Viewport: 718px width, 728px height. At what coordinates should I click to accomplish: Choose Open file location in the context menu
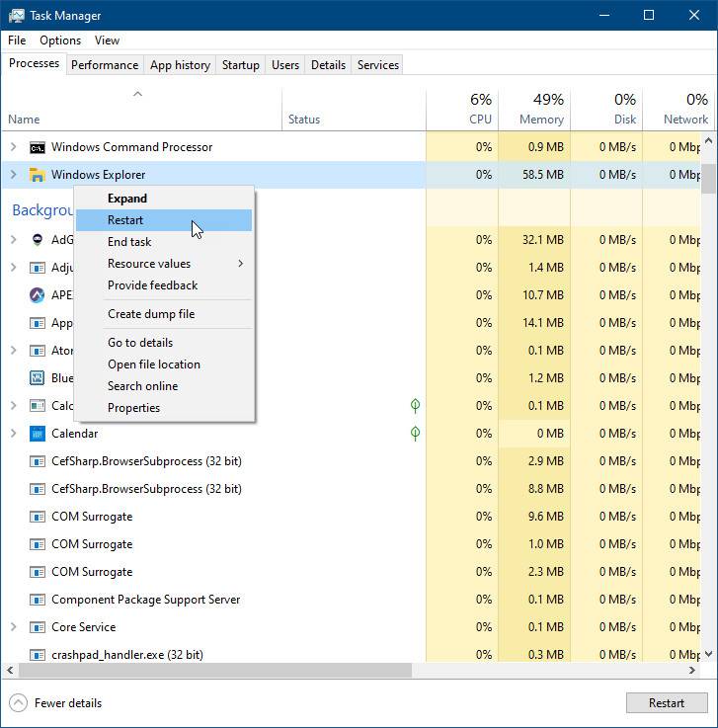pyautogui.click(x=164, y=364)
